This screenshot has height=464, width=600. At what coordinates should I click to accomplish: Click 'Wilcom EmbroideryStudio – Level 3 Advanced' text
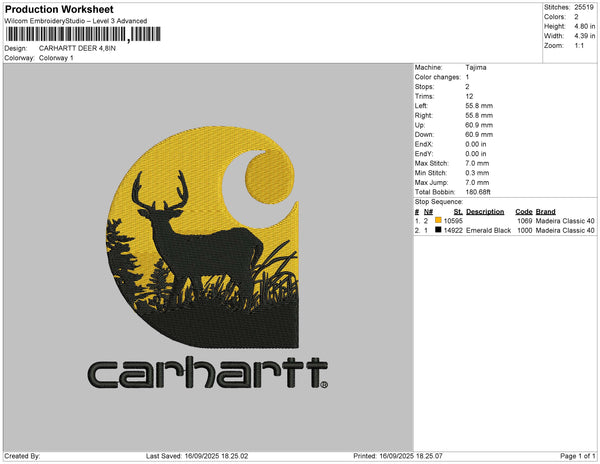(x=76, y=21)
